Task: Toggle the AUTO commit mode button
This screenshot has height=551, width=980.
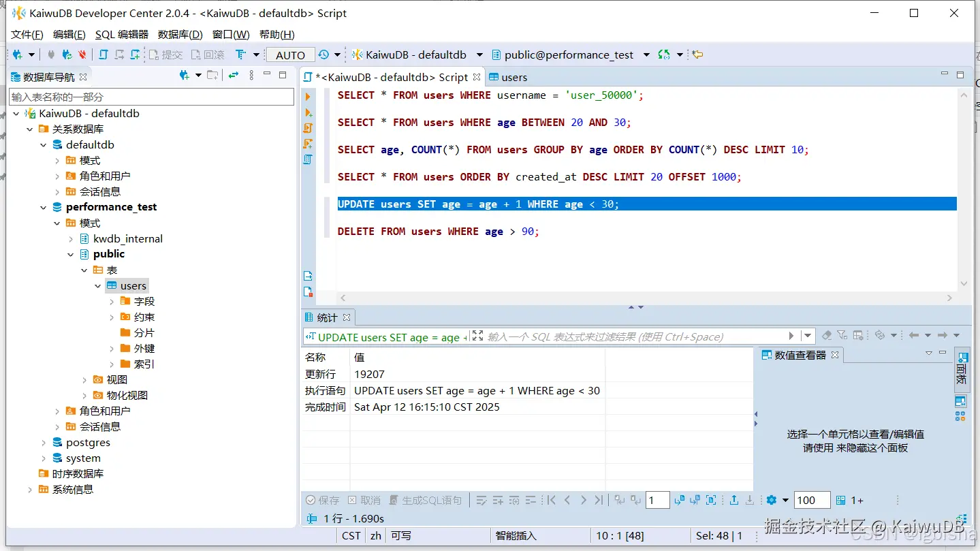Action: click(291, 55)
